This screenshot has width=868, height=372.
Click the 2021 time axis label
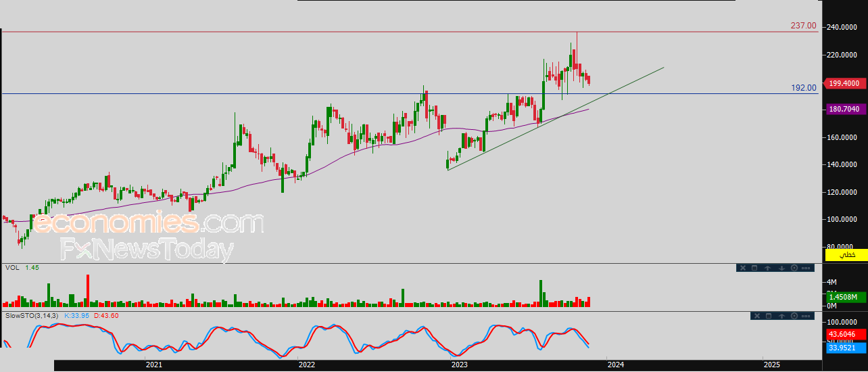coord(153,365)
